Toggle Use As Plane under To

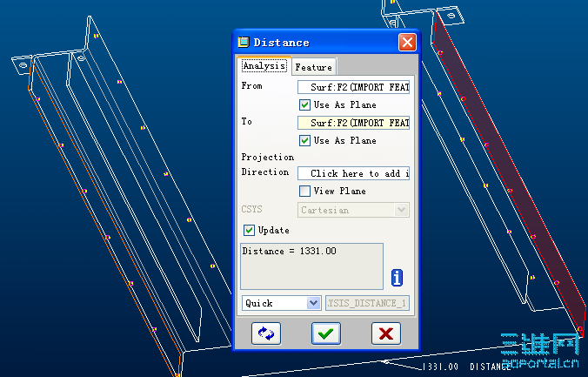[x=304, y=140]
